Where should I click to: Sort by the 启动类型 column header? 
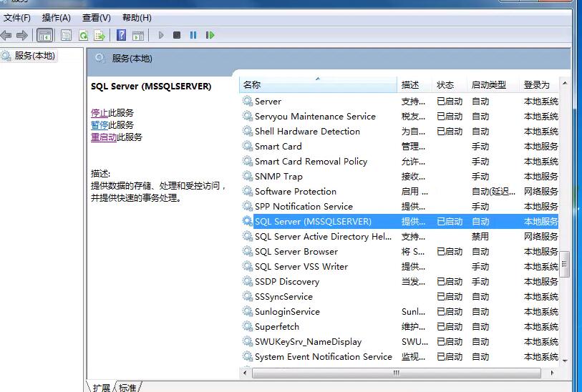tap(493, 85)
